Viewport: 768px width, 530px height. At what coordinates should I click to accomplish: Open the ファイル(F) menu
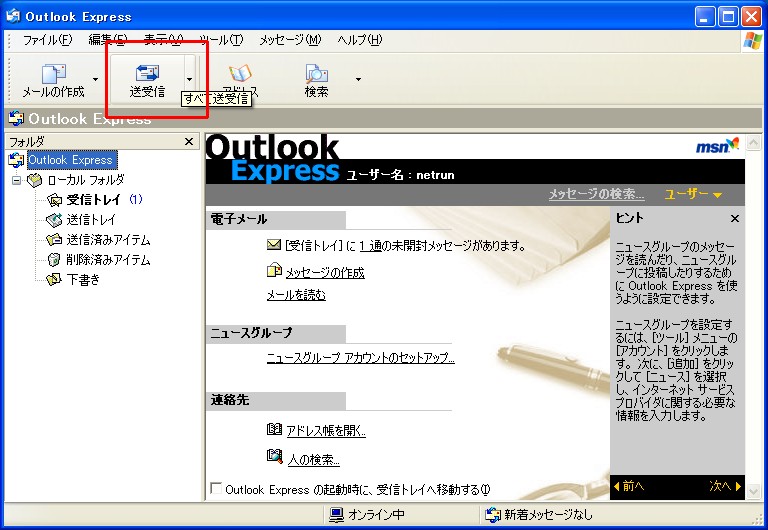point(48,40)
